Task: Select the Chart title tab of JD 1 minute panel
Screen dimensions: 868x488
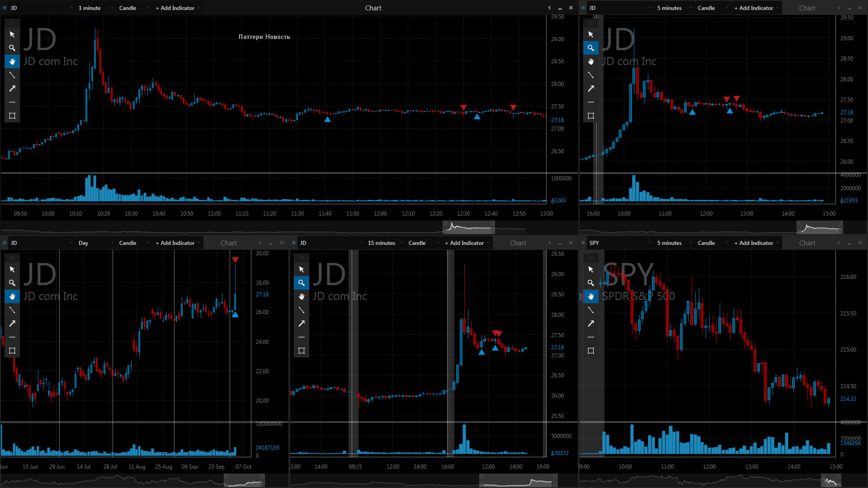Action: click(373, 8)
